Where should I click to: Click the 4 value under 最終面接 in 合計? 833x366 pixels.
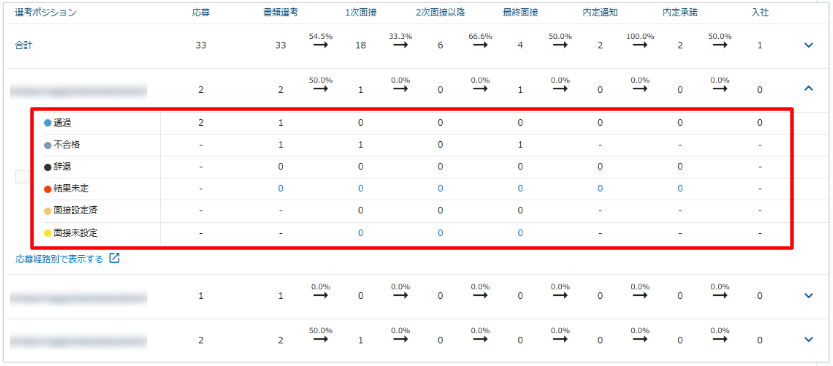520,46
